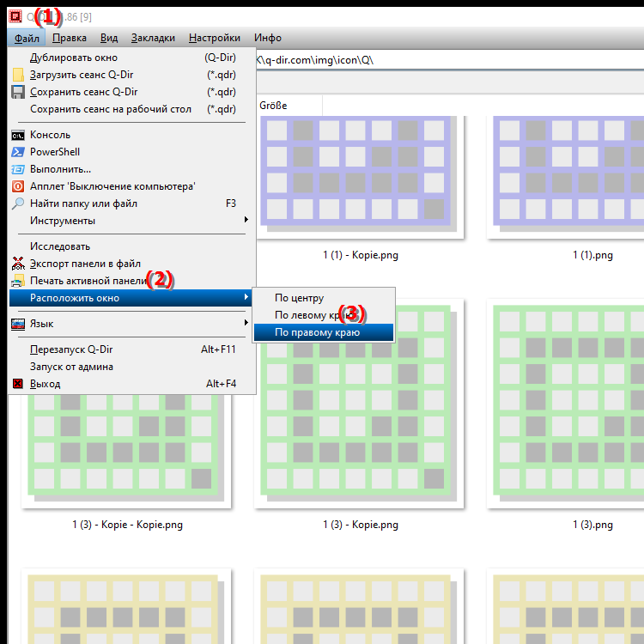Open the Настройки menu
Viewport: 644px width, 644px height.
pos(215,38)
